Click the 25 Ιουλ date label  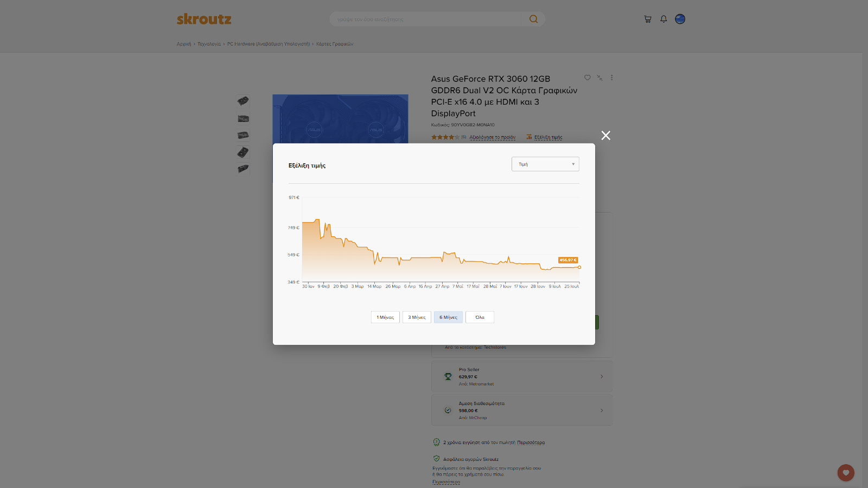[572, 286]
